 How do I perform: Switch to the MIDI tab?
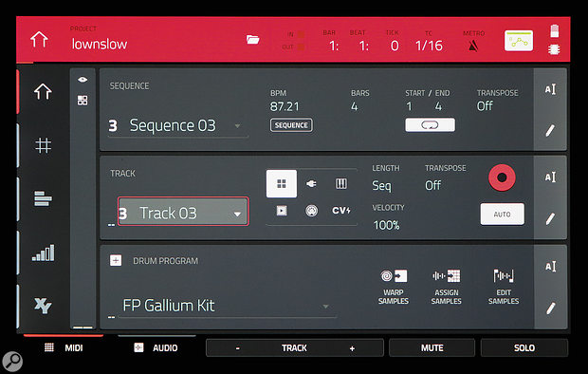(64, 347)
